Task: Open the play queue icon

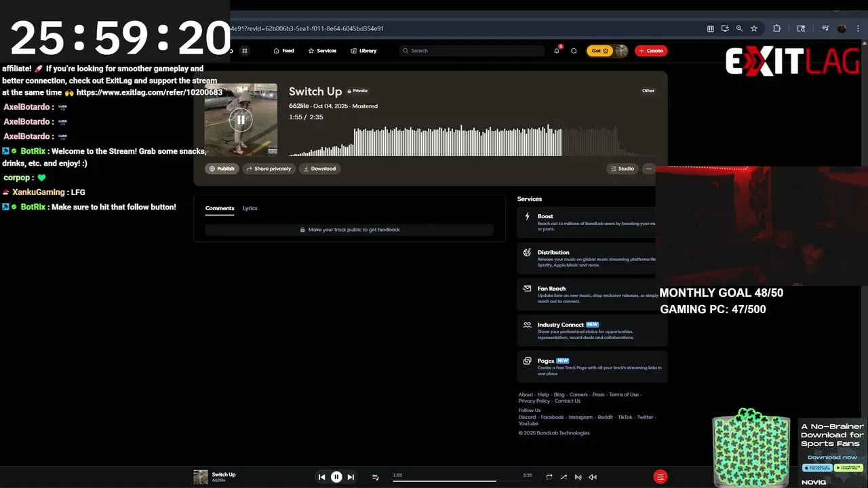Action: (x=375, y=477)
